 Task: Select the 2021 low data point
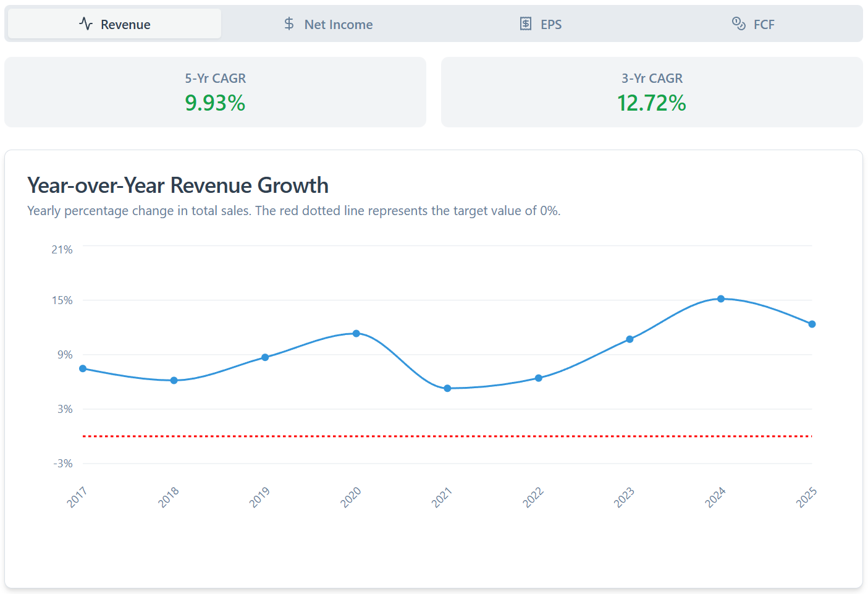(x=447, y=389)
